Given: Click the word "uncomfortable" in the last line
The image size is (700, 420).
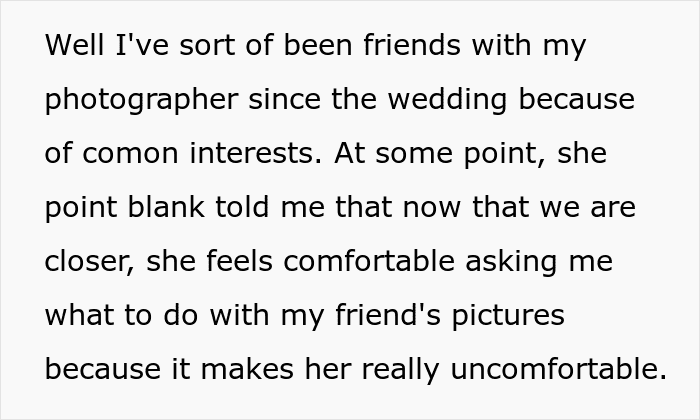Looking at the screenshot, I should [558, 370].
